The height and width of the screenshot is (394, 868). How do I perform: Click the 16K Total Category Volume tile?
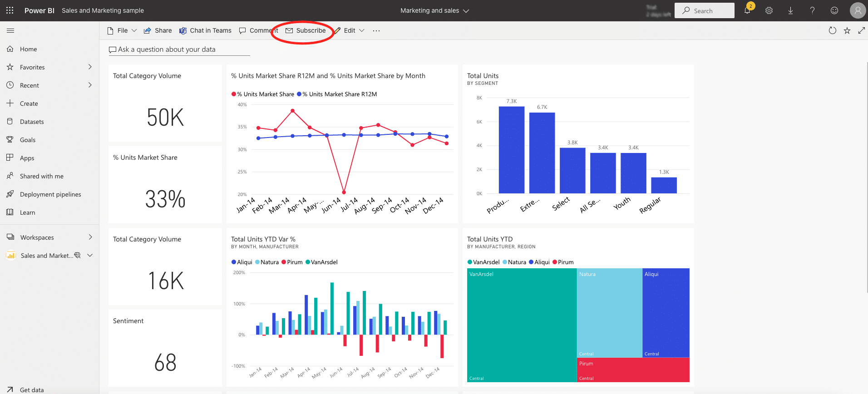coord(165,266)
